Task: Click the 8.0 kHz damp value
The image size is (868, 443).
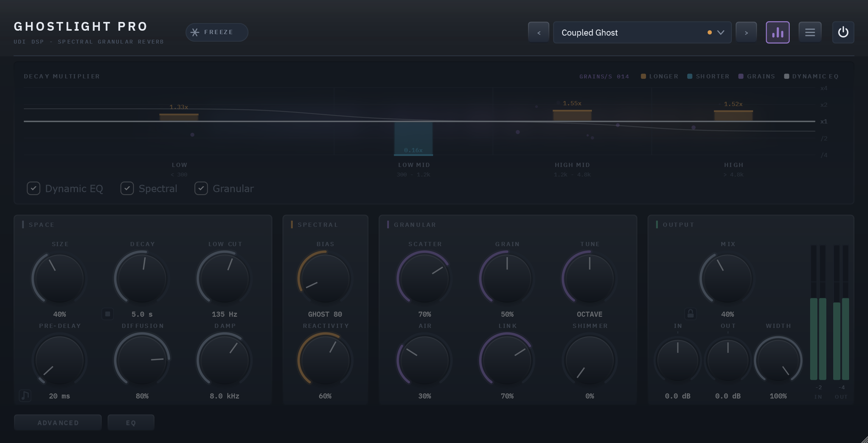Action: (x=224, y=396)
